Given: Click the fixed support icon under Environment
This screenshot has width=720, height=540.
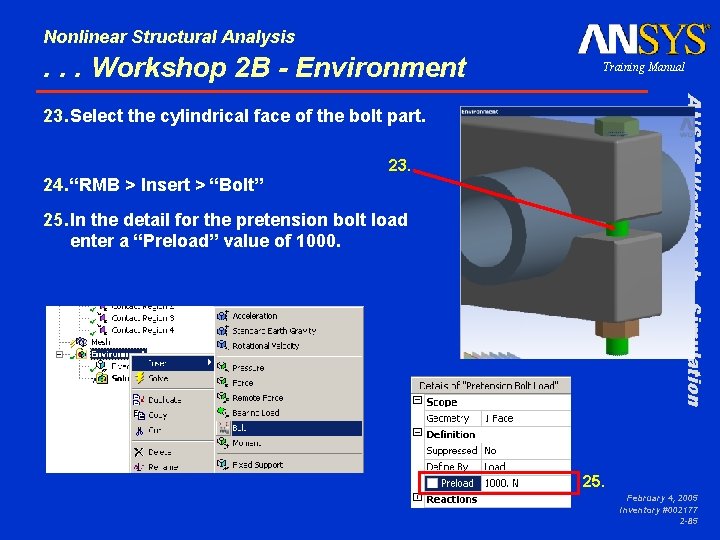Looking at the screenshot, I should pos(101,366).
